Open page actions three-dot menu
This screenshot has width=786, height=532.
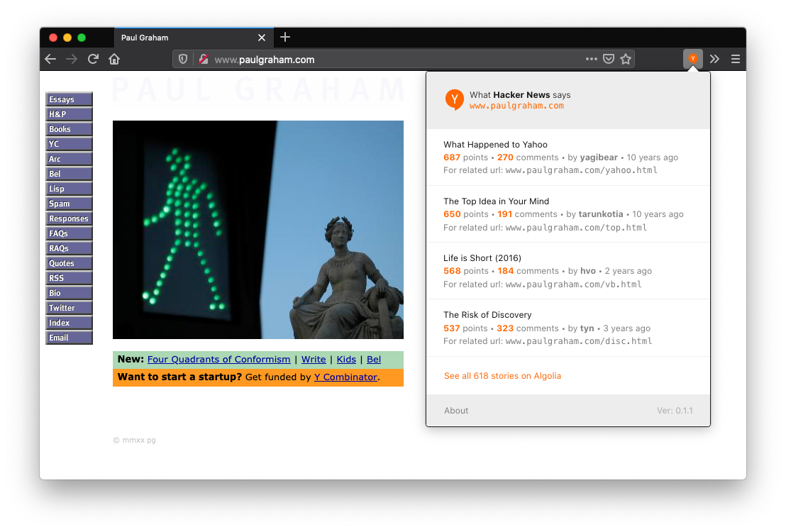click(x=592, y=59)
